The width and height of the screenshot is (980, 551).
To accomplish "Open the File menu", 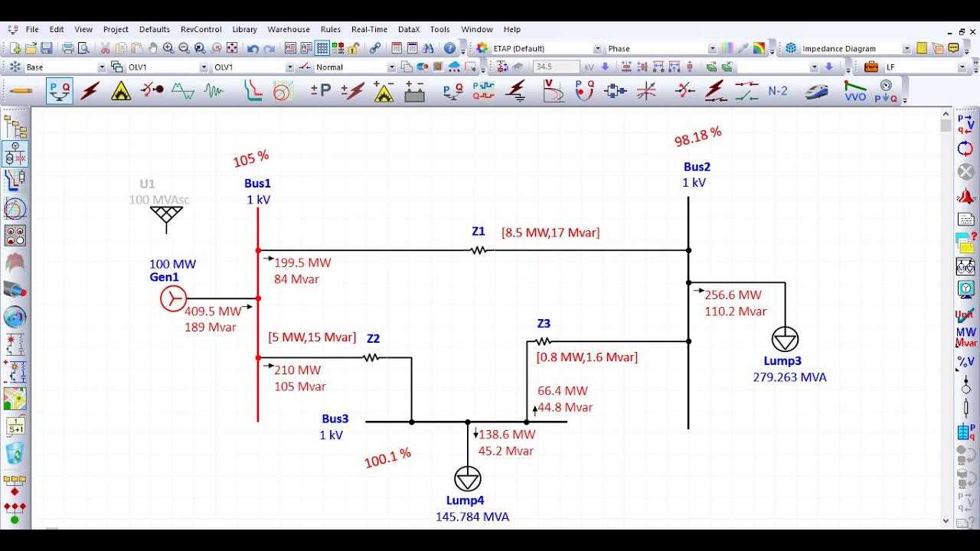I will (x=32, y=29).
